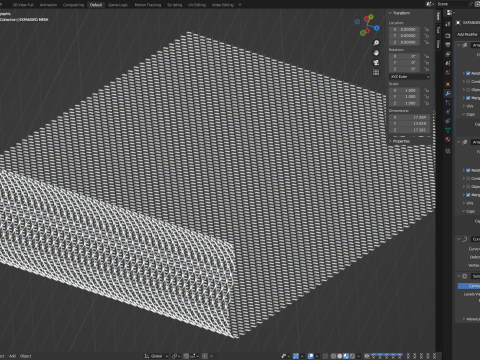The height and width of the screenshot is (360, 480).
Task: Uncheck Merge in second Array modifier
Action: (468, 195)
